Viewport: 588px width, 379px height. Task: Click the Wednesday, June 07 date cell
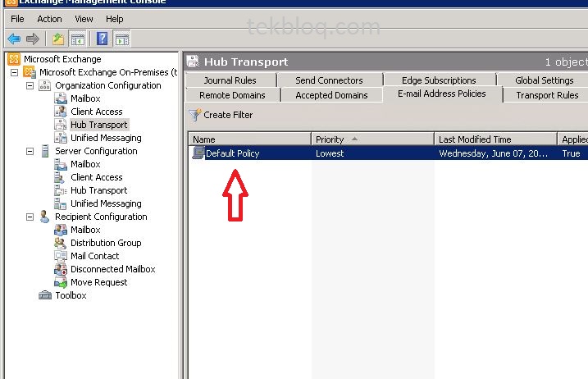[493, 153]
